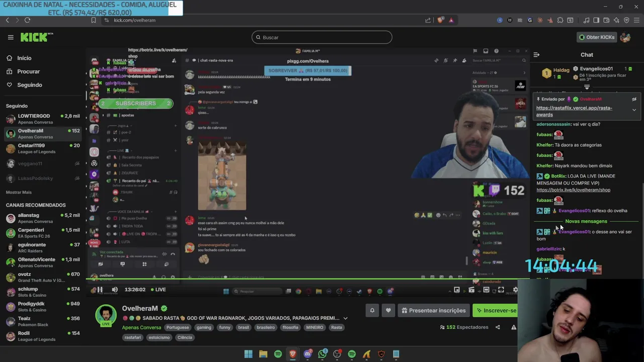Open the allanstag recommended channel

[x=42, y=218]
